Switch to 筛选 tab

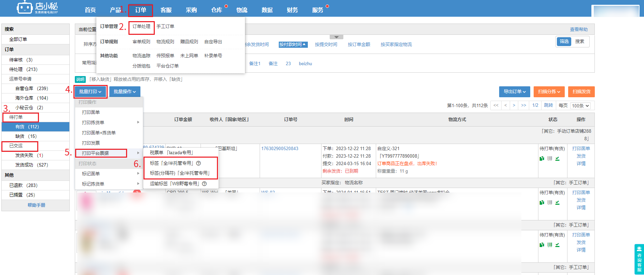tap(564, 41)
